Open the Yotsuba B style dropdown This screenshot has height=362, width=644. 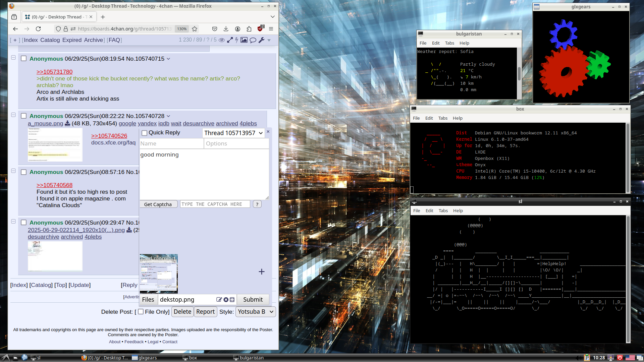(x=256, y=312)
